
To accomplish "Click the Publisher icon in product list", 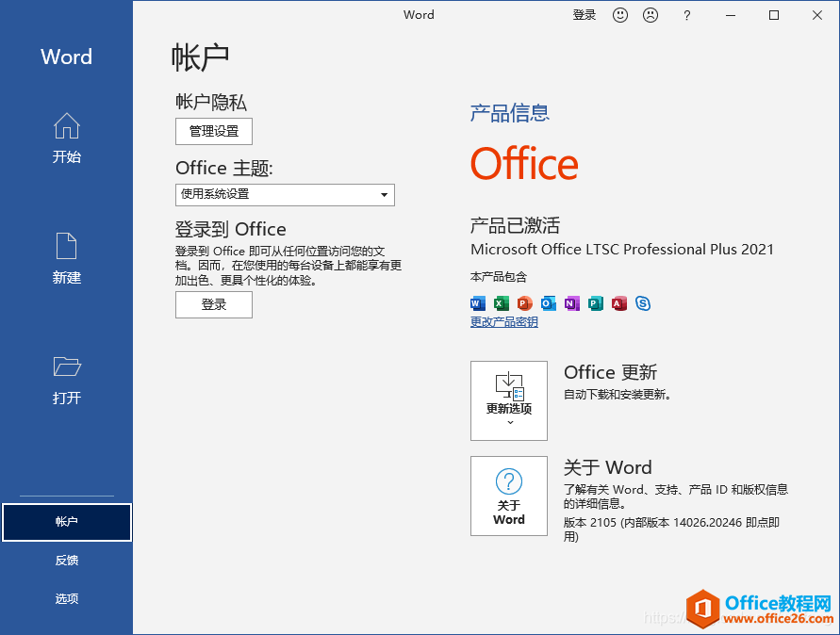I will tap(595, 303).
